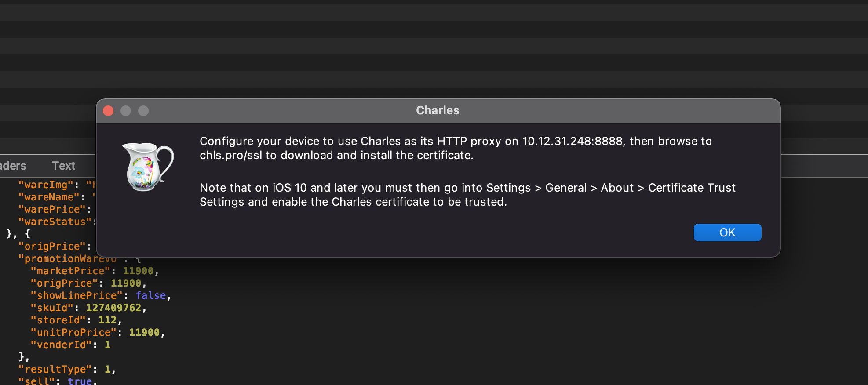Click the storeId value 112
868x385 pixels.
coord(107,320)
